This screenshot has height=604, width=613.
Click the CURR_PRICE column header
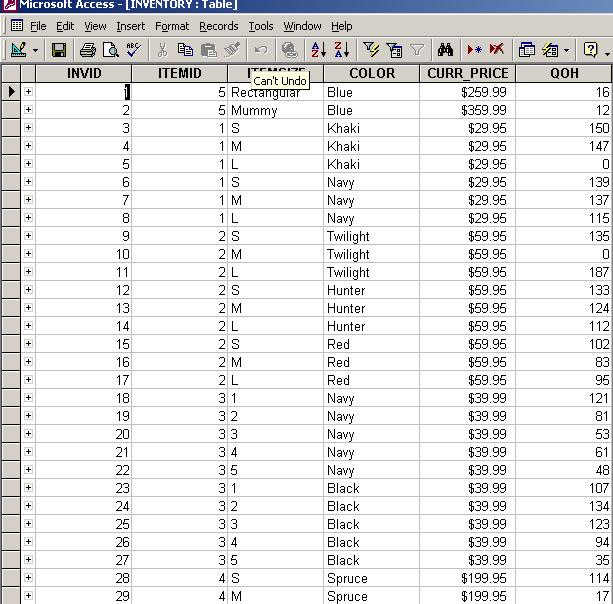pos(467,73)
